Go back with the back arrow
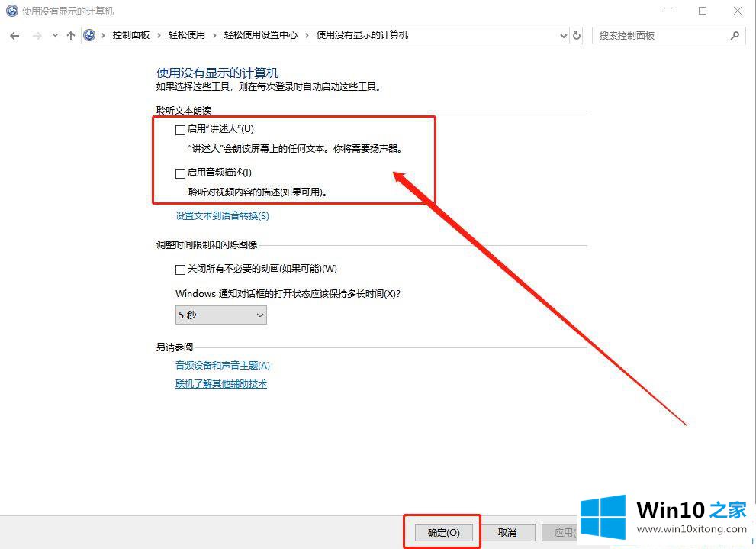 click(14, 36)
